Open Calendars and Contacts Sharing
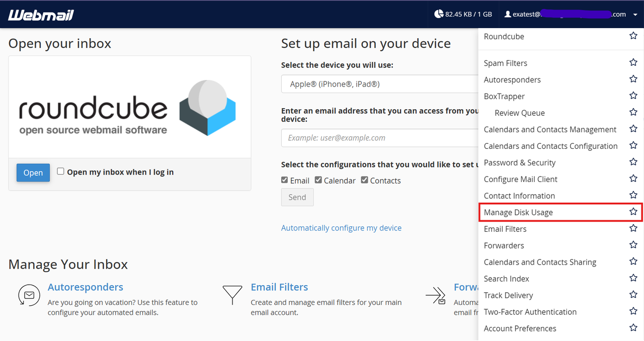Viewport: 644px width, 341px height. (540, 262)
